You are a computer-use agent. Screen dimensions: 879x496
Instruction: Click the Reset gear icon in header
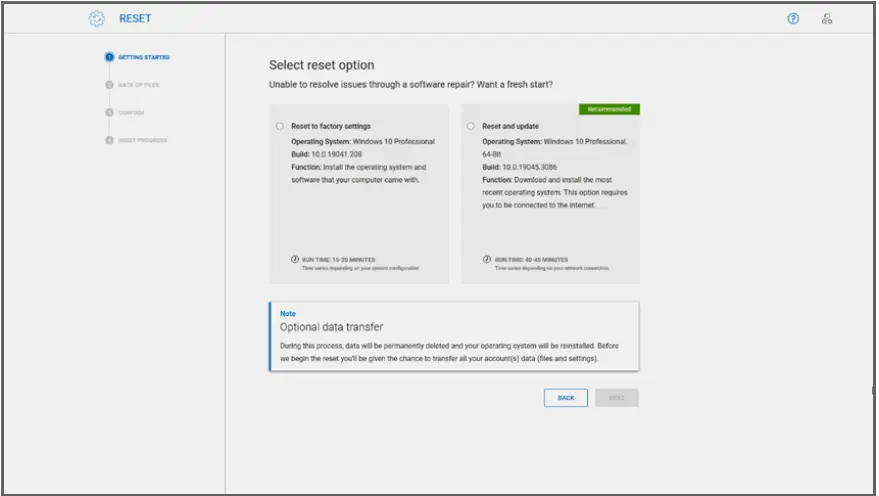(x=97, y=19)
